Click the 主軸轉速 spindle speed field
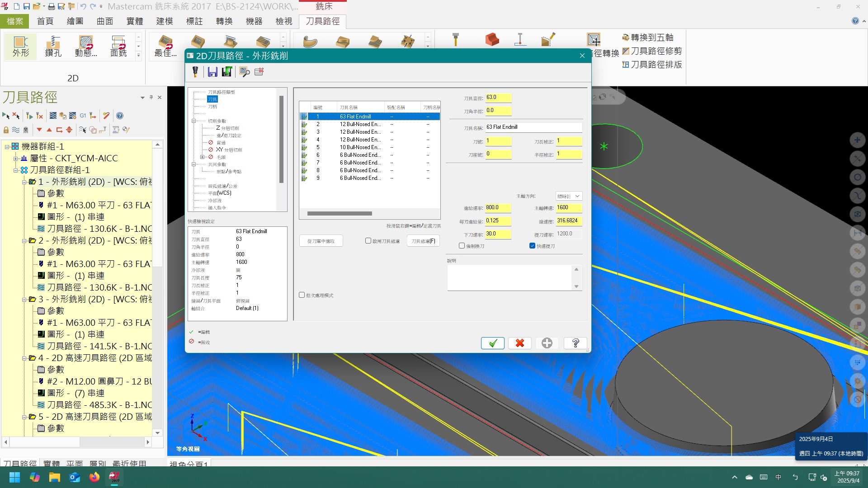Viewport: 868px width, 488px height. (569, 208)
